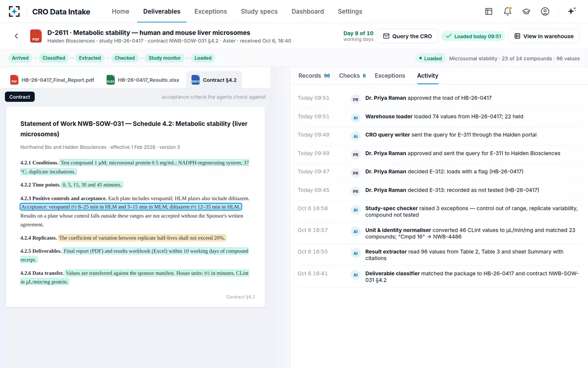Click the XLSX icon of HB-26-0417_Results.xlsx
This screenshot has height=368, width=588.
click(x=110, y=80)
